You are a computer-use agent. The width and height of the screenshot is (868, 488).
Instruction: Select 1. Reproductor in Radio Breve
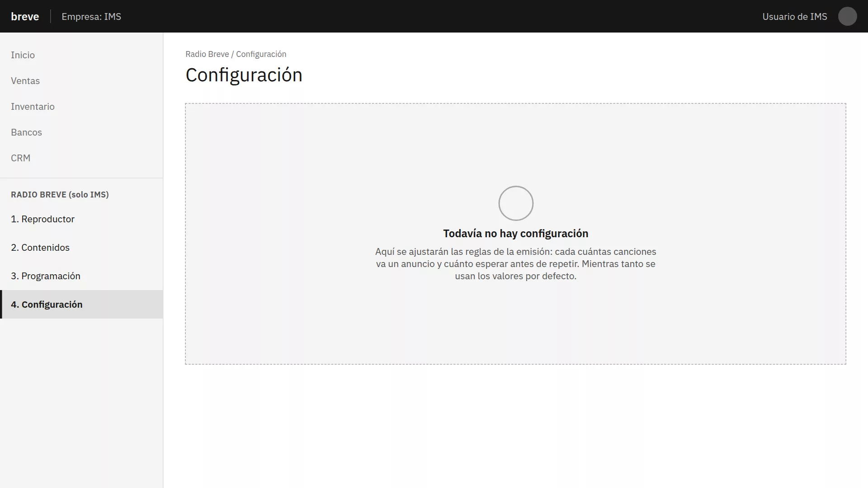pos(81,219)
